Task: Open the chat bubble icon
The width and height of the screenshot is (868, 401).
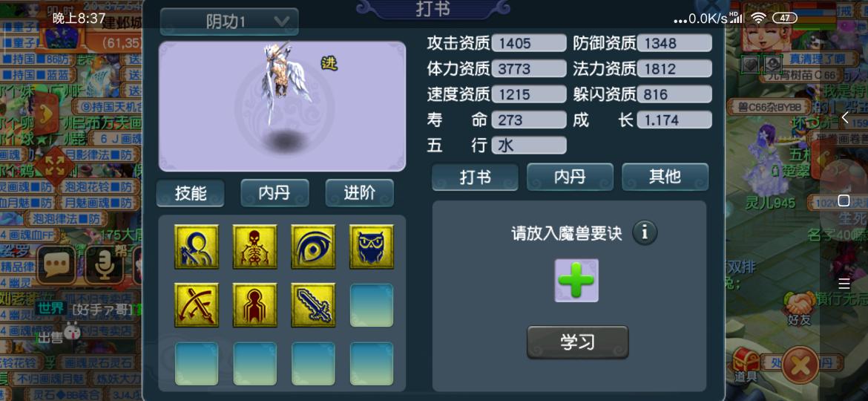Action: [x=56, y=265]
